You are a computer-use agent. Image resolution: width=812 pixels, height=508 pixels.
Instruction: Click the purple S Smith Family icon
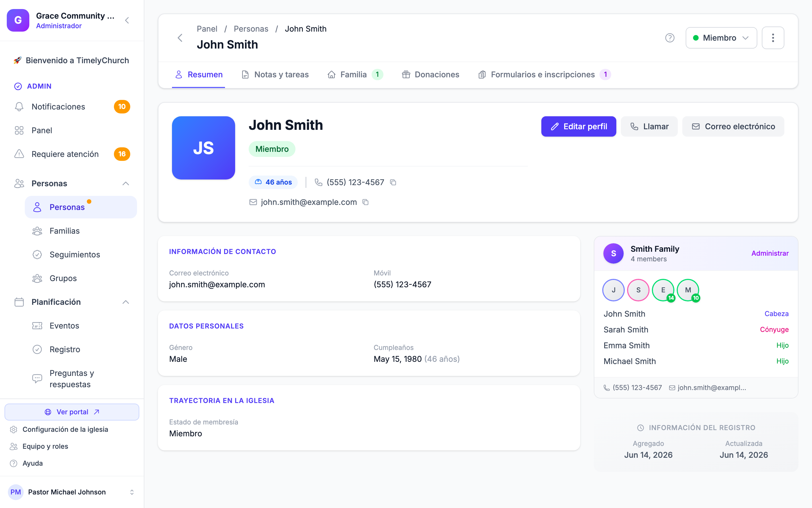[613, 253]
